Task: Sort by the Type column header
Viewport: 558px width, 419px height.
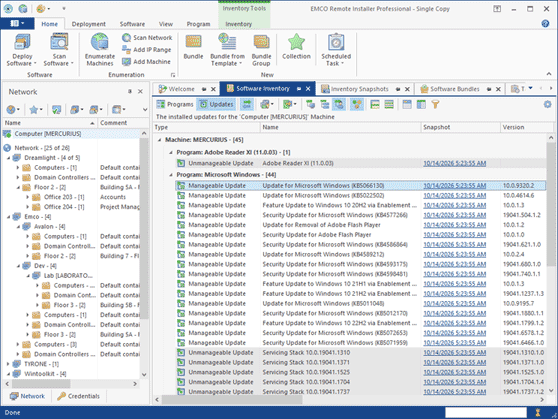Action: (207, 127)
